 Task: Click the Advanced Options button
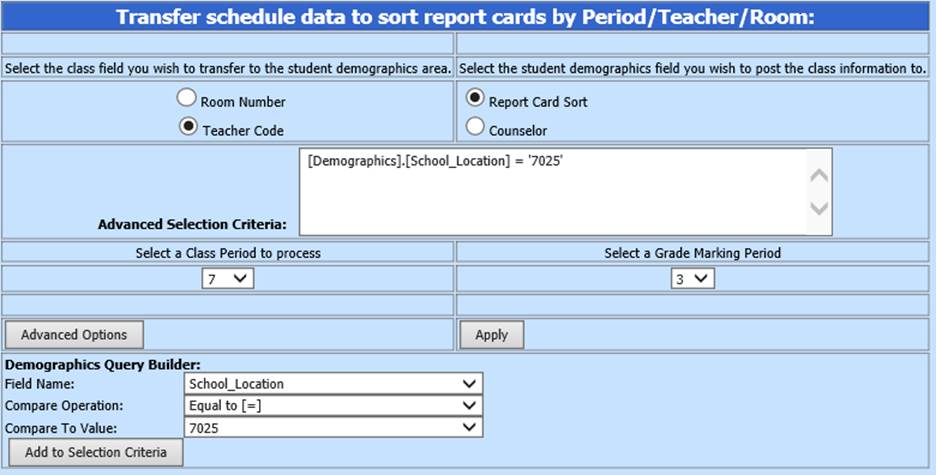(x=74, y=334)
